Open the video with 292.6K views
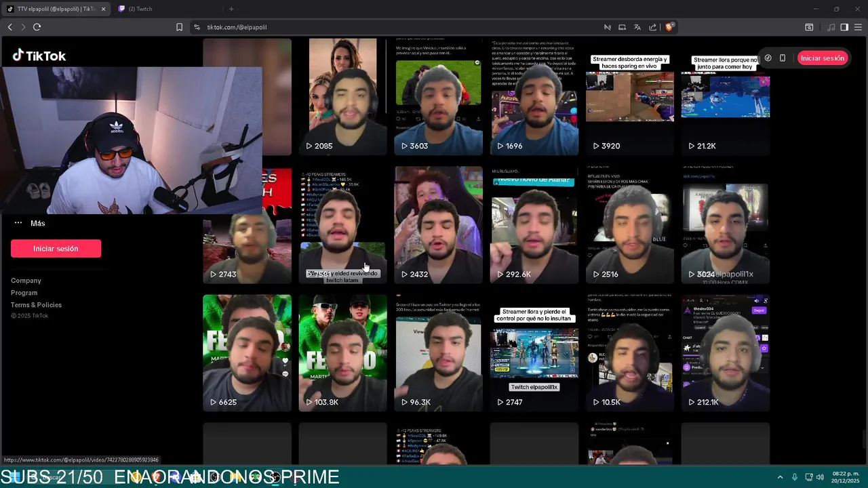The height and width of the screenshot is (488, 868). point(534,225)
